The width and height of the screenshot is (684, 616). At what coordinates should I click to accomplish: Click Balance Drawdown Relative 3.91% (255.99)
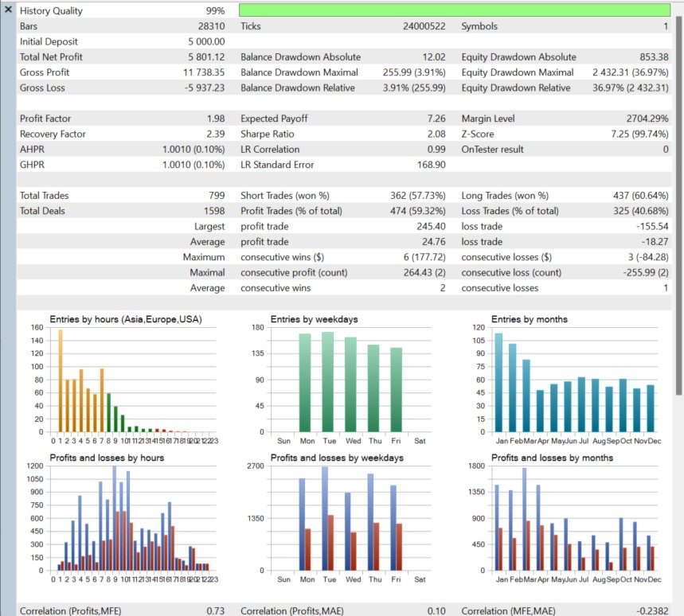[414, 88]
